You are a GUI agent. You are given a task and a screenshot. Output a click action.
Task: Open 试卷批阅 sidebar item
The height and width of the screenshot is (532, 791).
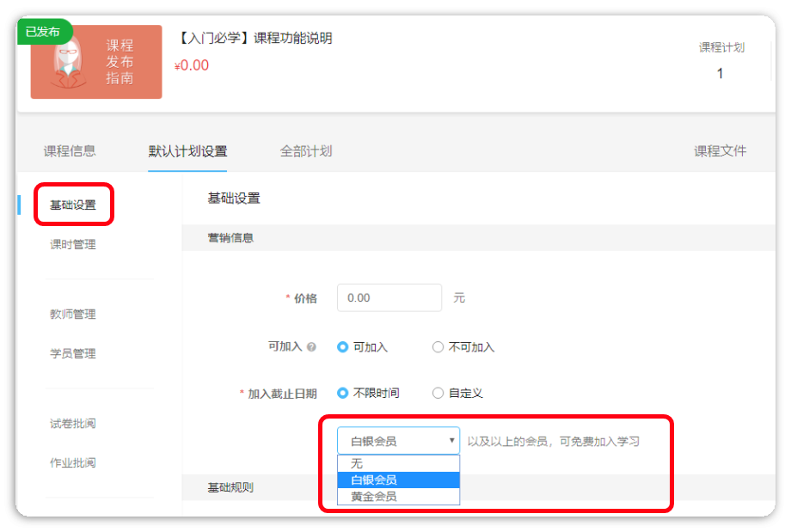click(73, 424)
